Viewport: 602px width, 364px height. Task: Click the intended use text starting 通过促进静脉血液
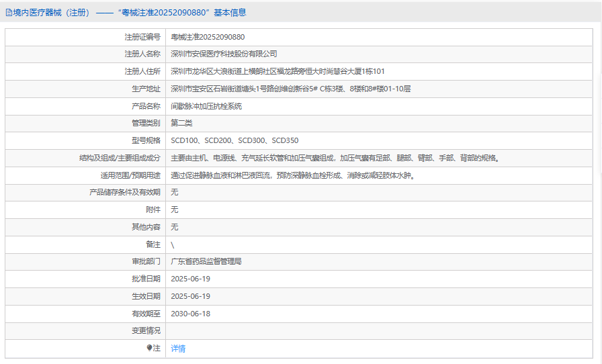[294, 175]
